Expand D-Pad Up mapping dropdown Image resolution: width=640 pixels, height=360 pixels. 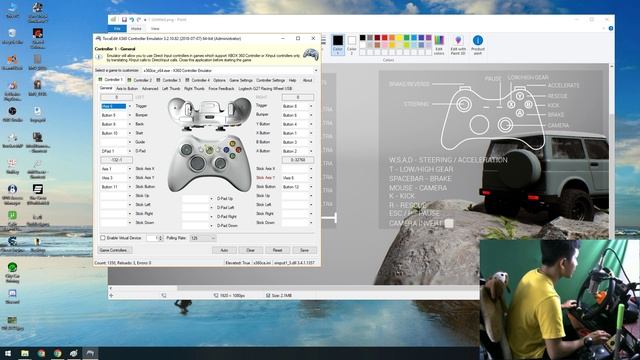[211, 199]
